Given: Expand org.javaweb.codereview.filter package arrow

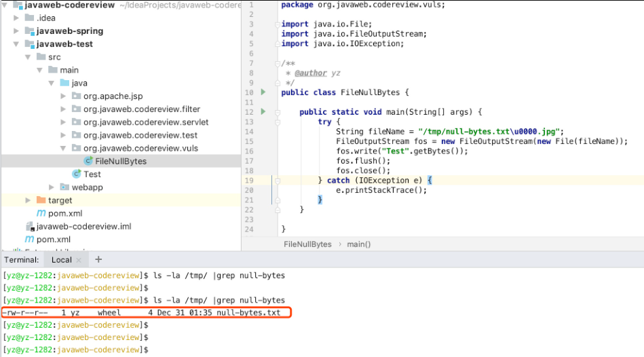Looking at the screenshot, I should (x=63, y=109).
